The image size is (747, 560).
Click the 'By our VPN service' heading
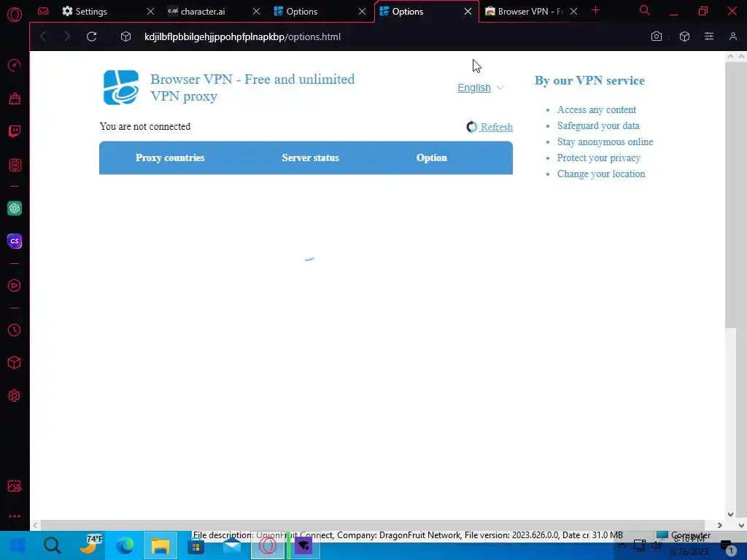589,80
